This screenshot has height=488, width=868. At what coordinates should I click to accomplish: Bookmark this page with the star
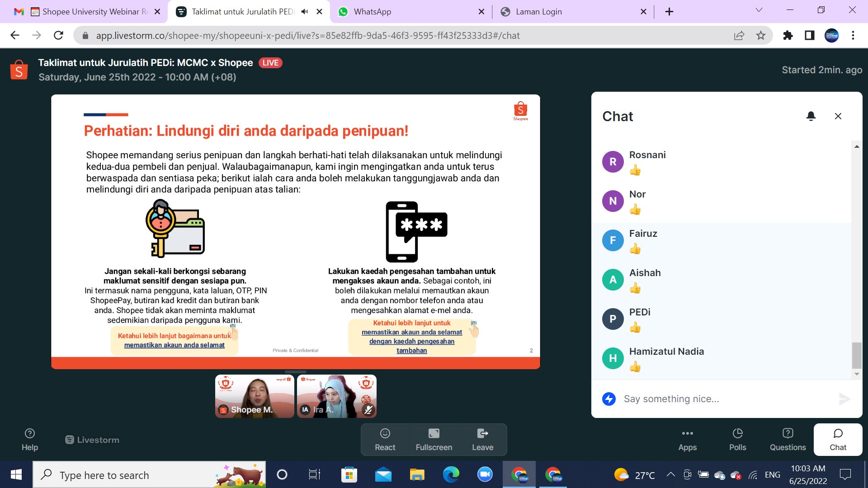[761, 35]
